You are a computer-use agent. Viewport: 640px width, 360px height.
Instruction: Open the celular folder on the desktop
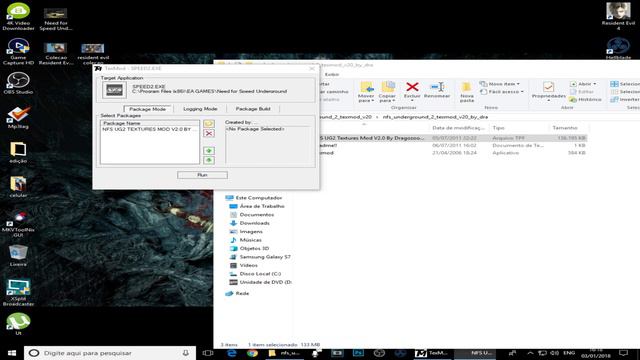pyautogui.click(x=18, y=187)
